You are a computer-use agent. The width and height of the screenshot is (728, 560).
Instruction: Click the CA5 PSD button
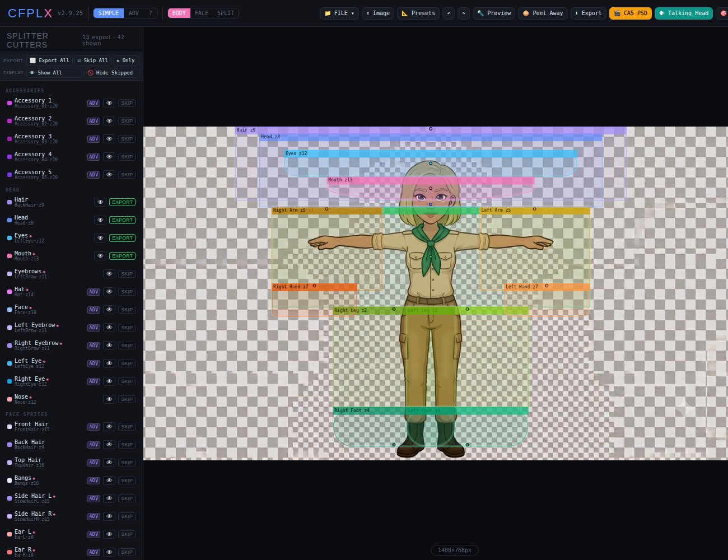pyautogui.click(x=631, y=13)
